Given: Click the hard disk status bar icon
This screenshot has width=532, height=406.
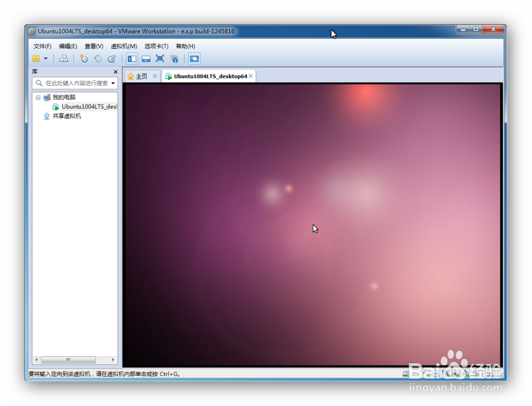Looking at the screenshot, I should 406,374.
